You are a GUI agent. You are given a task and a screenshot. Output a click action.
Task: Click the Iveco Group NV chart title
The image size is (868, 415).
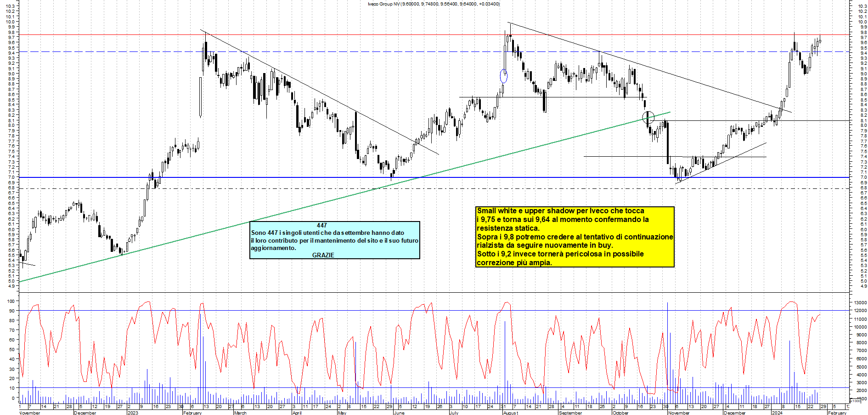(x=434, y=4)
